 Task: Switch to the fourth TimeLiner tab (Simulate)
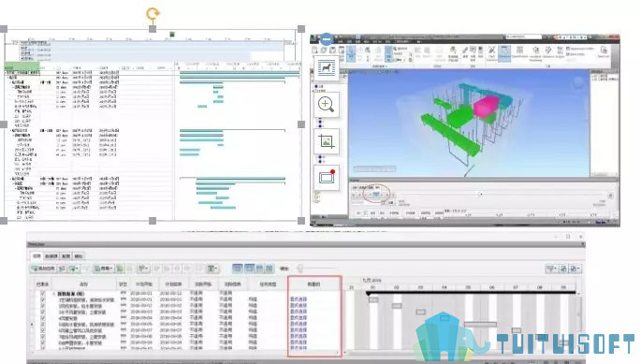[x=79, y=256]
